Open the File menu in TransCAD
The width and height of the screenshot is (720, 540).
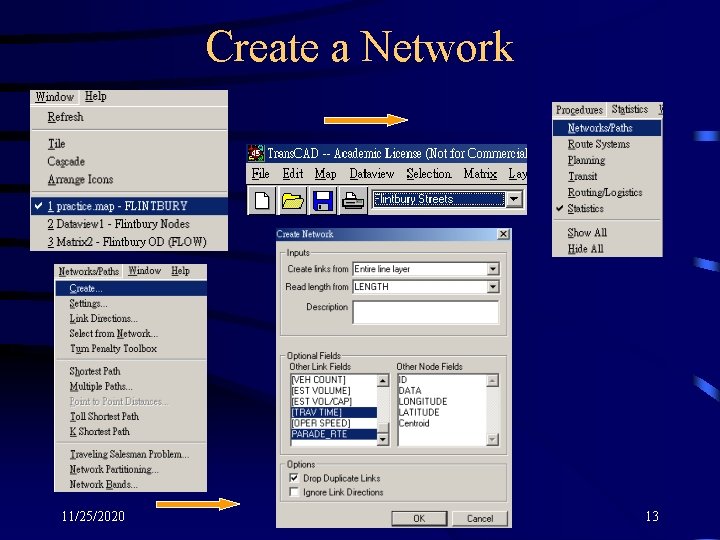260,174
